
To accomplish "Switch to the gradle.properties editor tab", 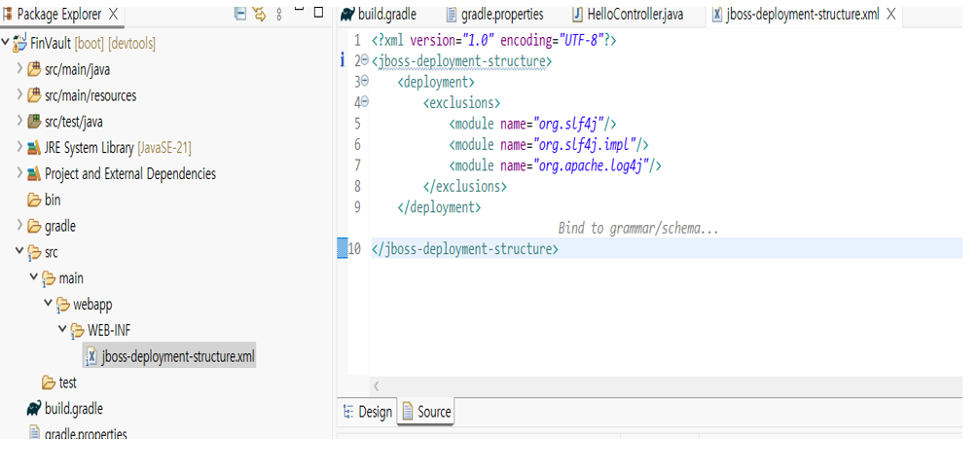I will click(x=494, y=15).
